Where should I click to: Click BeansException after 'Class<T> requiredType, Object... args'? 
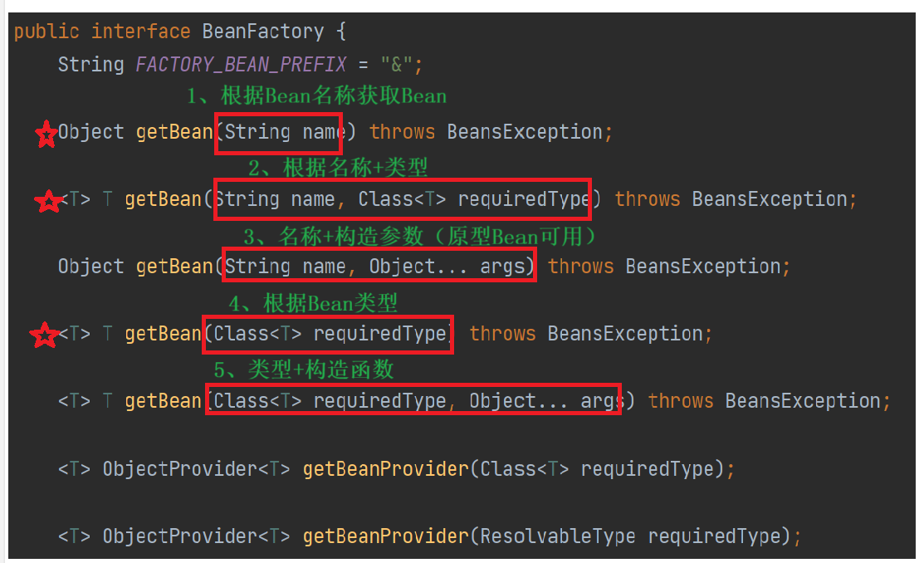tap(803, 401)
